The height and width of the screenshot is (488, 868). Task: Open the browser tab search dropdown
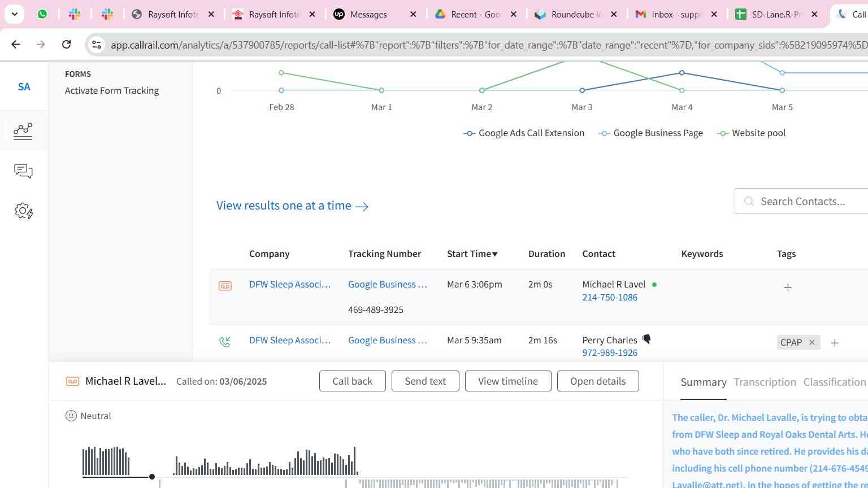(x=14, y=14)
